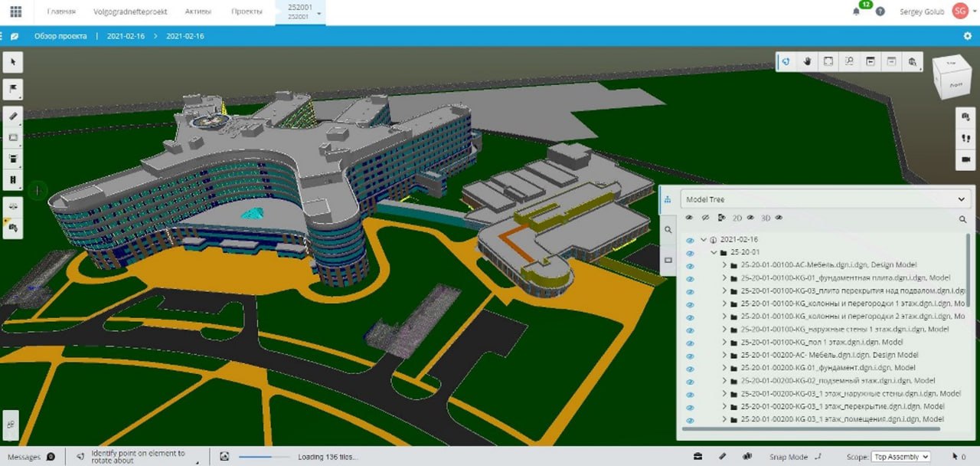Expand 25-20-01-00100-KG_пол 1 этаж node

(724, 342)
